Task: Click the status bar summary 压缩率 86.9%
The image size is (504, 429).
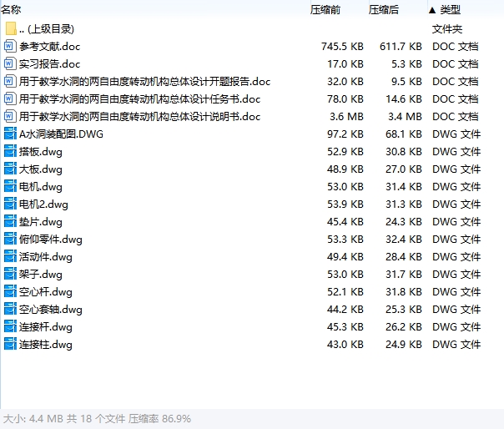Action: (159, 419)
